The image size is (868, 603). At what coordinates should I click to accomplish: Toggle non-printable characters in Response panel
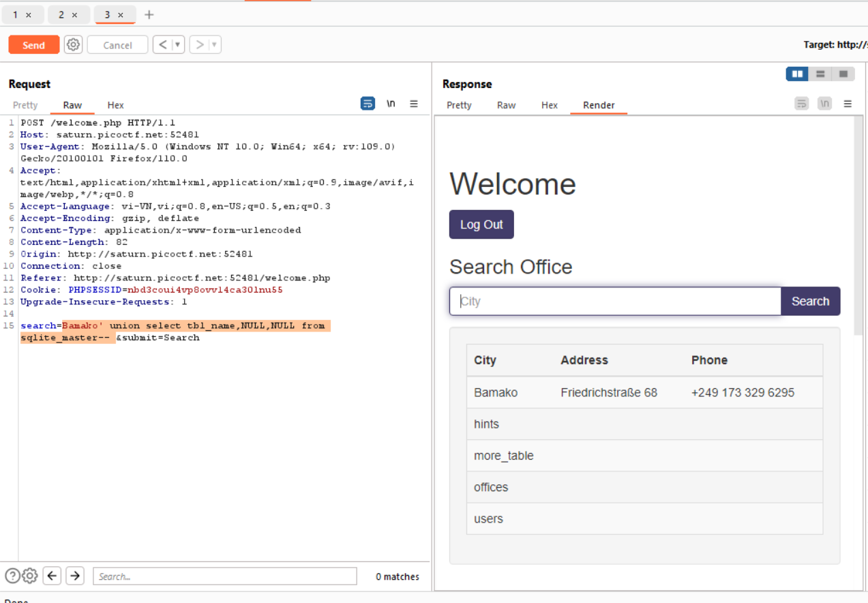825,104
